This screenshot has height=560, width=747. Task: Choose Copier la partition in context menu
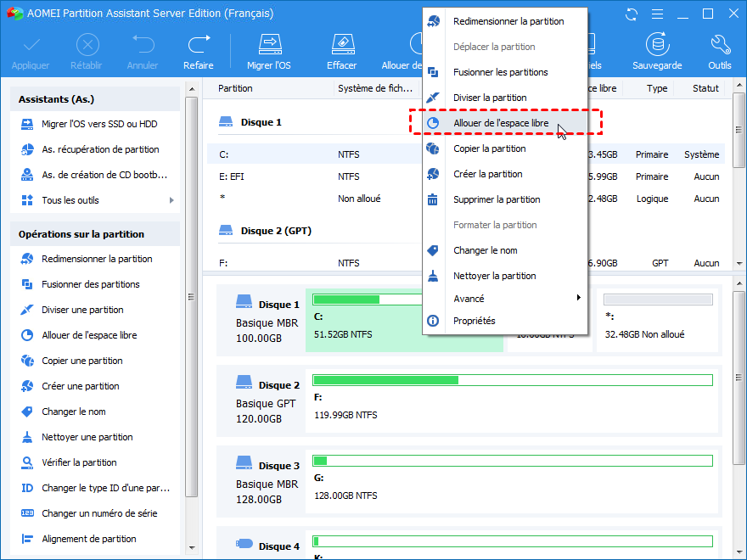[505, 148]
